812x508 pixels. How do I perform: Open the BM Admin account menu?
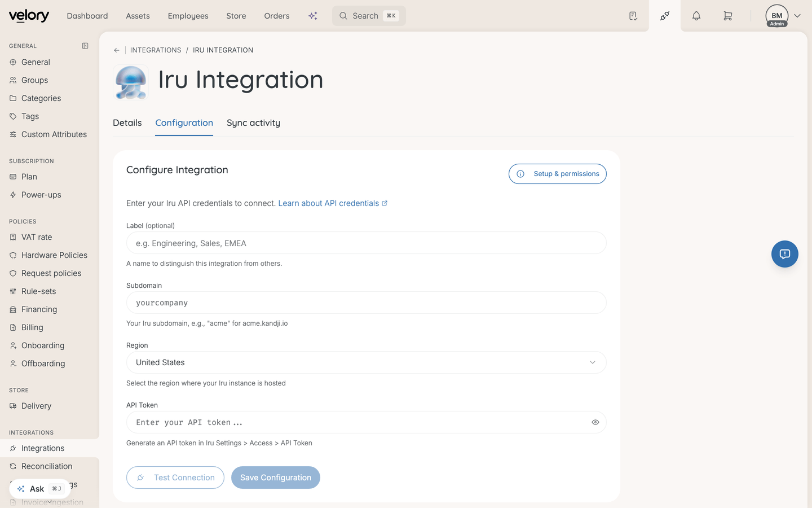click(x=783, y=16)
